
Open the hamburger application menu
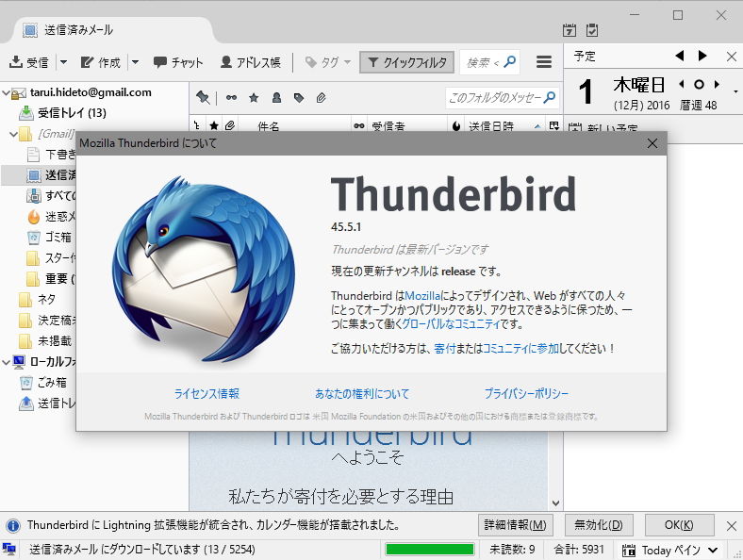(x=543, y=62)
